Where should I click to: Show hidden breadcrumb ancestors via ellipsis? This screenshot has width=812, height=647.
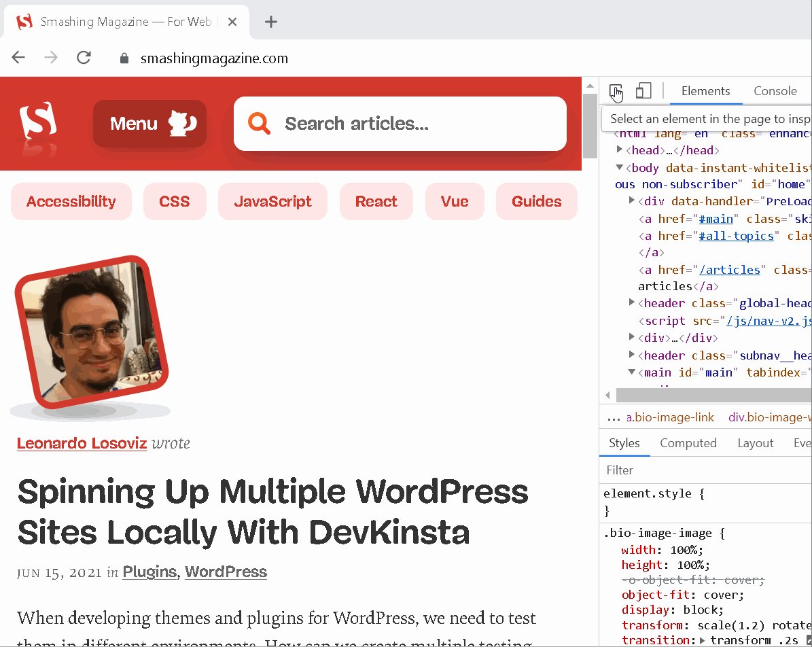coord(614,419)
